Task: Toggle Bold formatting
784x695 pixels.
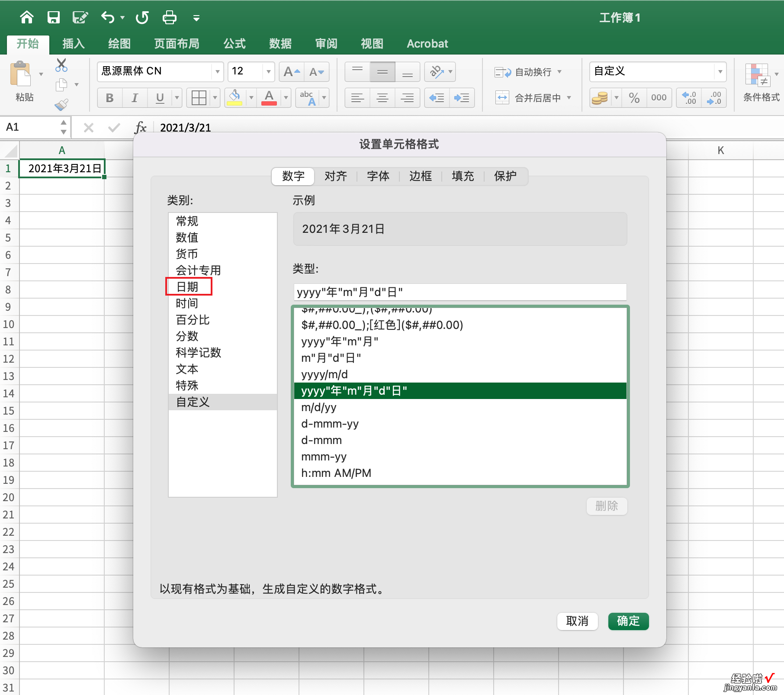Action: (x=110, y=98)
